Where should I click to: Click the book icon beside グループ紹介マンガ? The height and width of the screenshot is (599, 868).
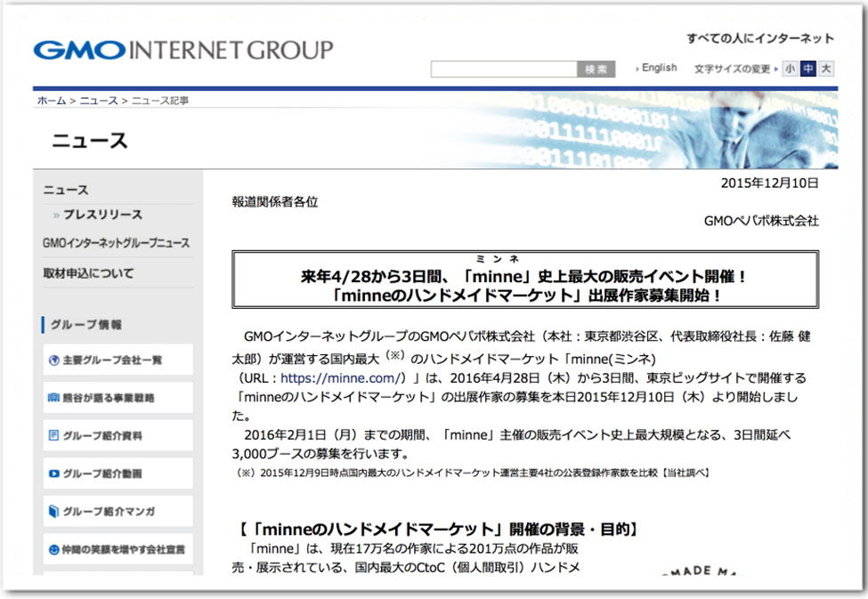tap(53, 511)
